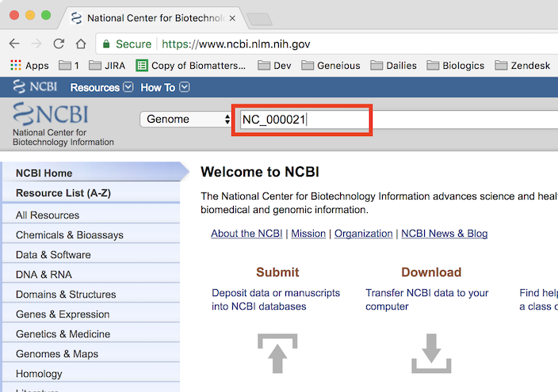Close the National Center for Biotechnology tab

(x=232, y=18)
